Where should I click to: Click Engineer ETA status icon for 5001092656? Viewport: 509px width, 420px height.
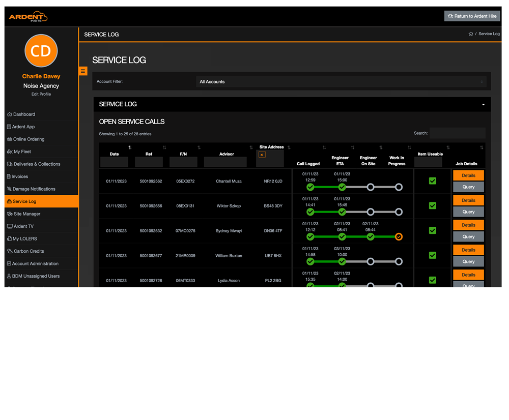(x=342, y=212)
